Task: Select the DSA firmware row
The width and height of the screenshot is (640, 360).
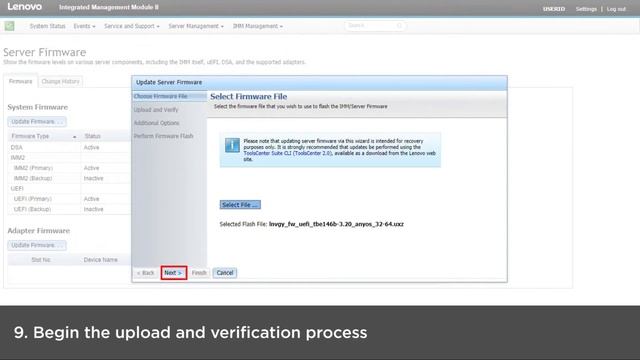Action: tap(69, 147)
